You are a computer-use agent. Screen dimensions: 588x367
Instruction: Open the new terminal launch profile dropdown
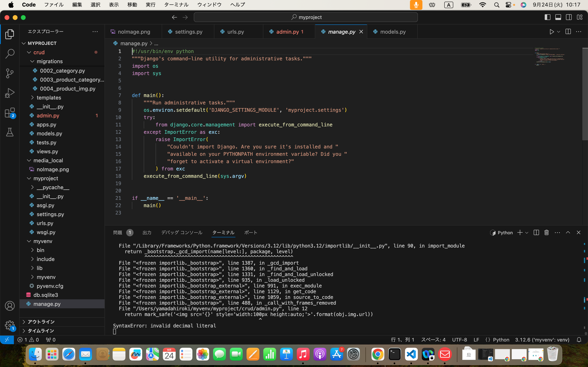coord(527,232)
